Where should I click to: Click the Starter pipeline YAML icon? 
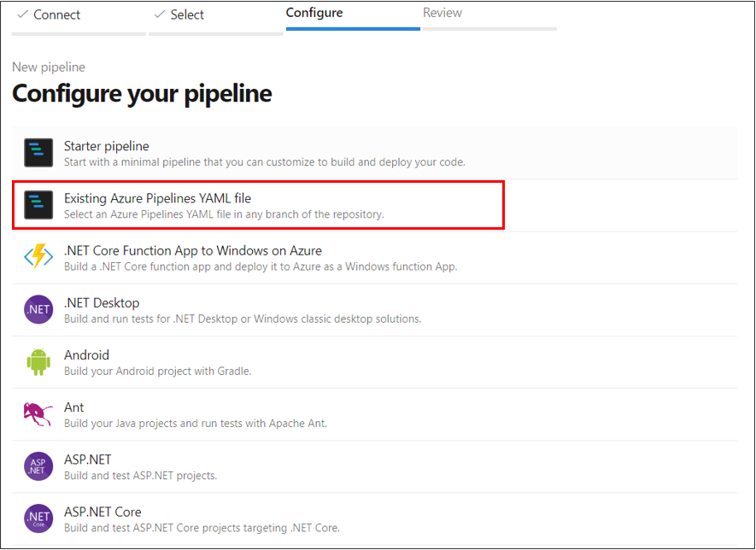(x=38, y=153)
